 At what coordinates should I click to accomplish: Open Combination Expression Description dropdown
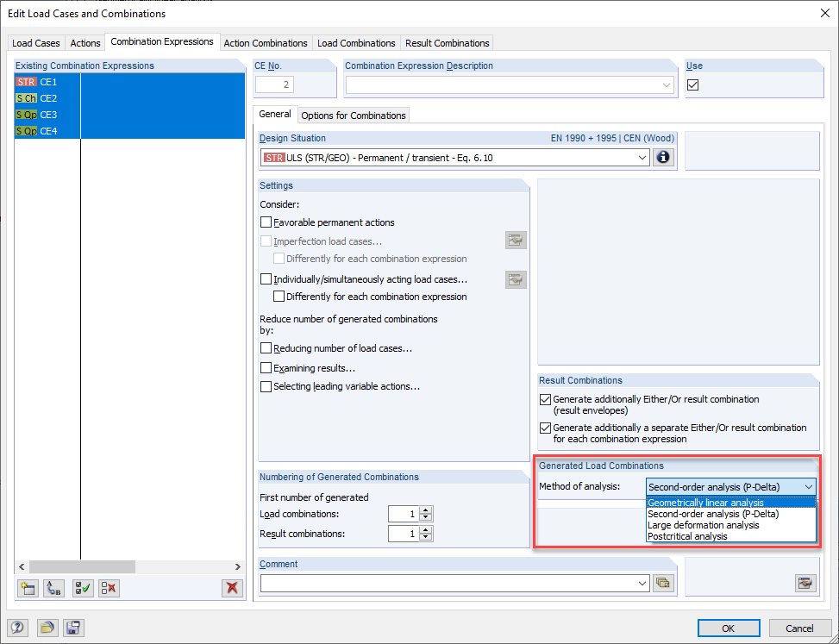pyautogui.click(x=667, y=85)
